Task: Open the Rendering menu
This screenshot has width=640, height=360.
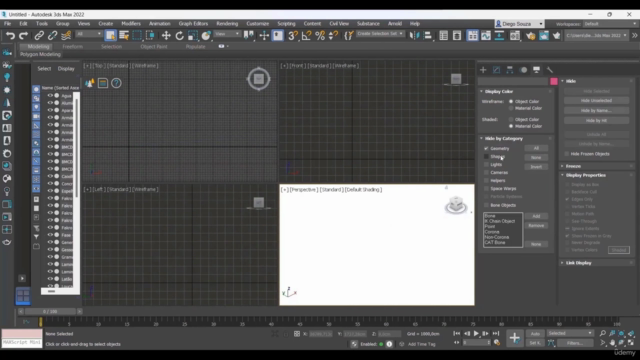Action: [x=227, y=24]
